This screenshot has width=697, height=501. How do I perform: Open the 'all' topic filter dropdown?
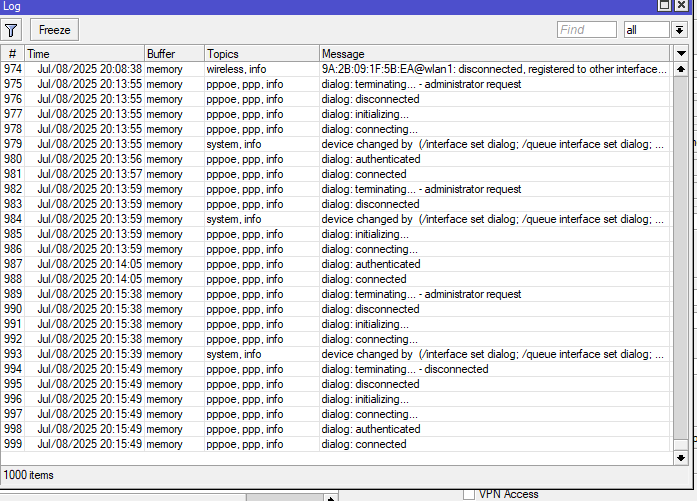tap(679, 30)
